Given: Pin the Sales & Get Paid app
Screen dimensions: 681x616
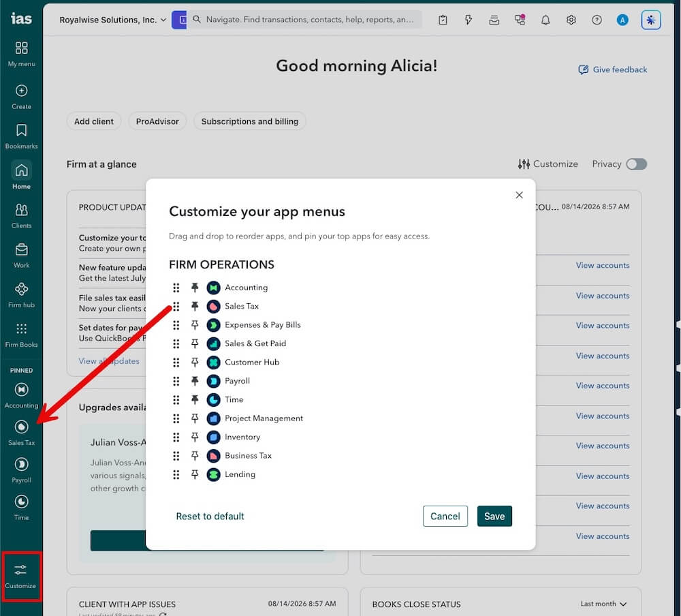Looking at the screenshot, I should [x=195, y=344].
